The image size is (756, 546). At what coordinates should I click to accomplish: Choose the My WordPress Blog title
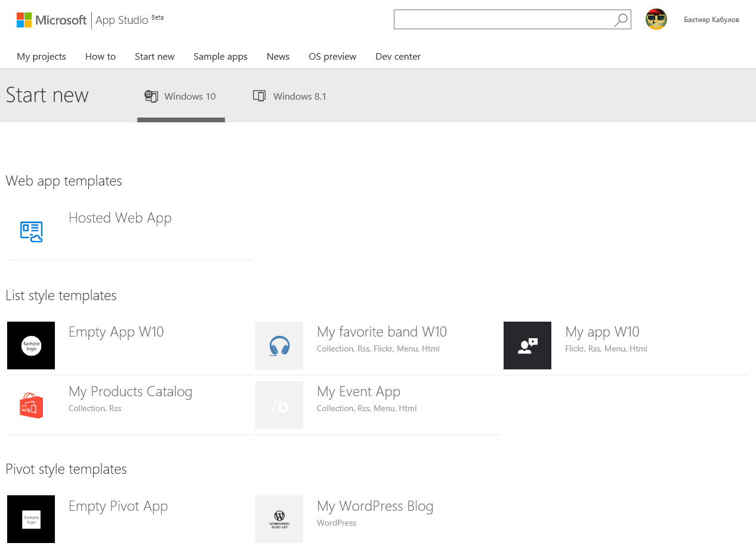click(x=375, y=506)
